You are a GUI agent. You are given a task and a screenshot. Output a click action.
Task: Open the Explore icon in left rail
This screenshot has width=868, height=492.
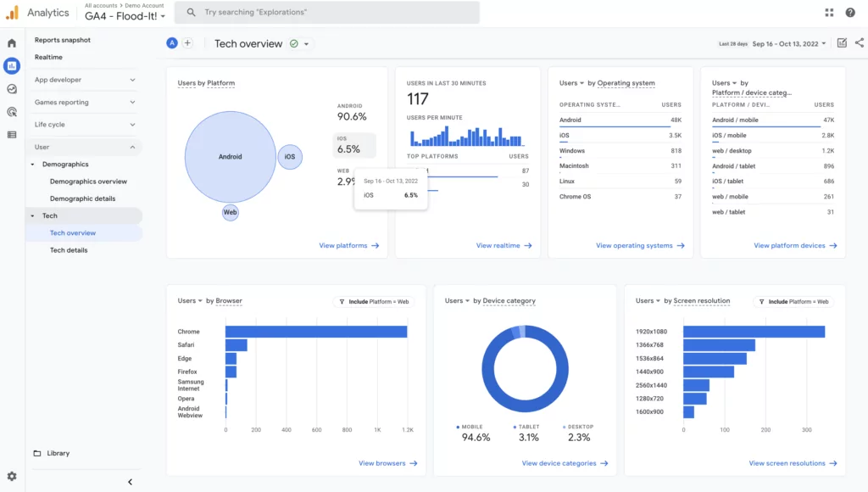(12, 88)
